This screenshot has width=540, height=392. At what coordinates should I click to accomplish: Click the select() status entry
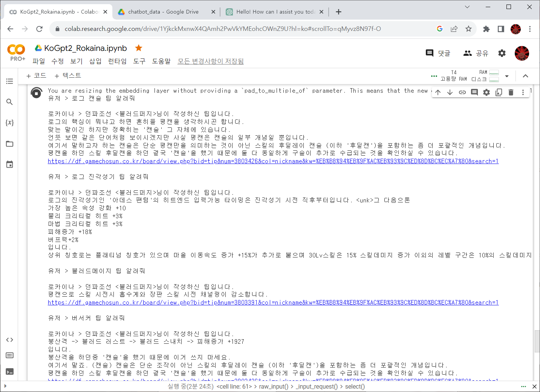tap(355, 386)
